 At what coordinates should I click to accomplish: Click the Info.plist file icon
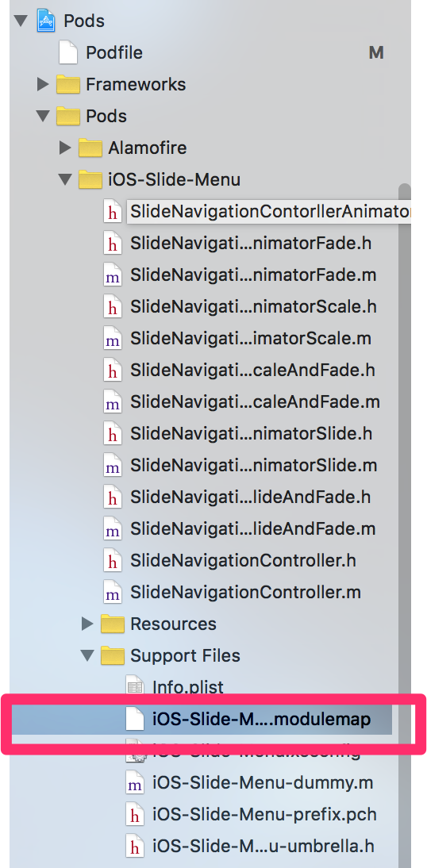point(135,686)
